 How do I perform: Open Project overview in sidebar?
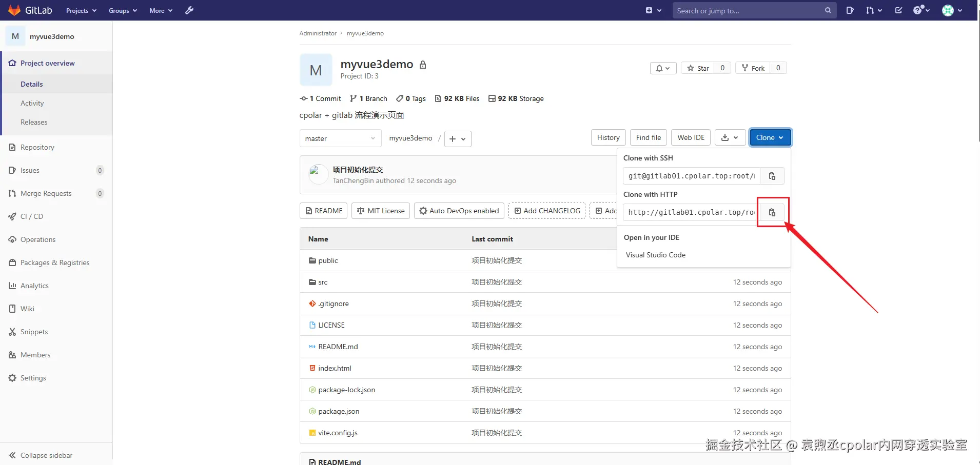47,63
